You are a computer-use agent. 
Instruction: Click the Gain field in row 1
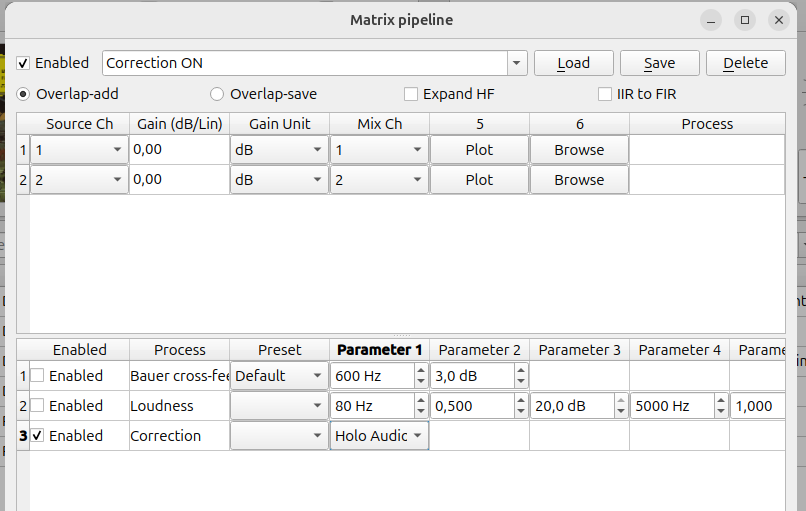(x=179, y=150)
